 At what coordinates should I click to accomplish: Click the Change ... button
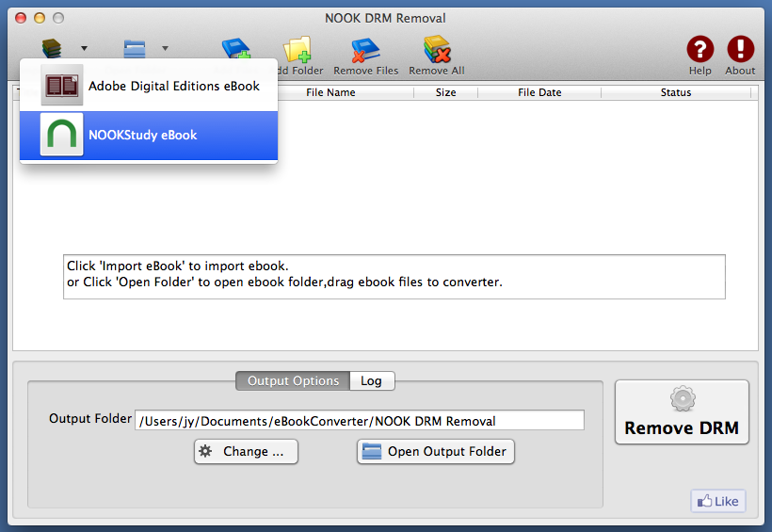(246, 452)
